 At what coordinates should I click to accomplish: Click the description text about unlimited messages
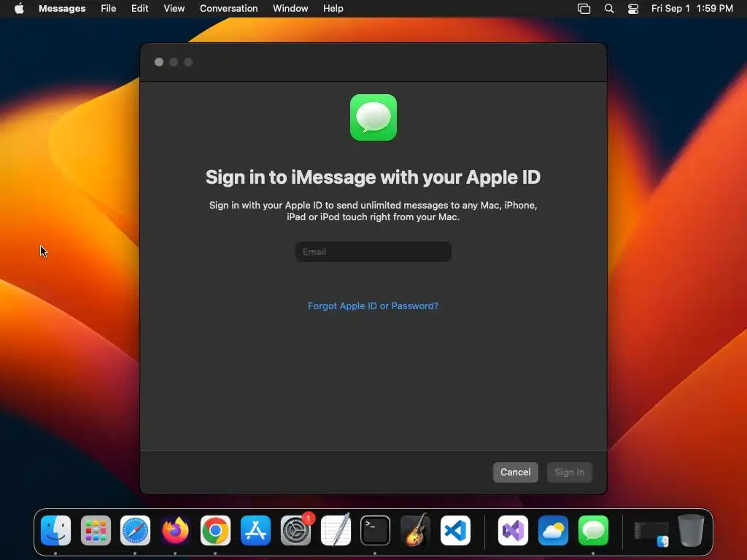click(373, 211)
